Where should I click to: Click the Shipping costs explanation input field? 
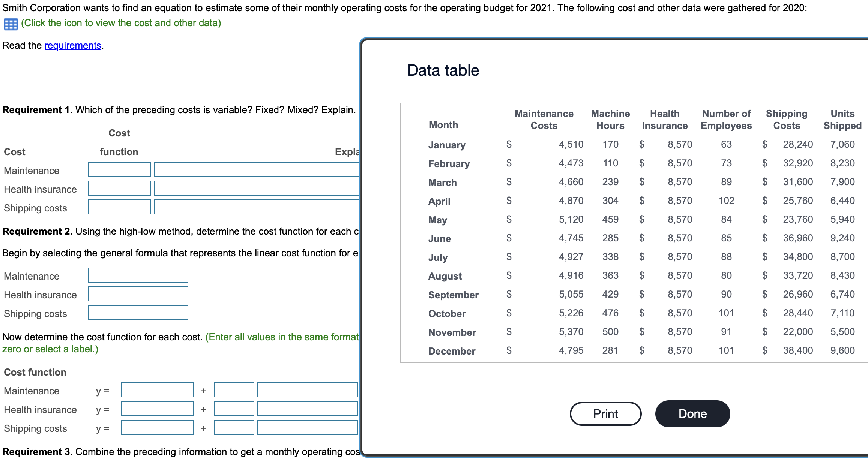[x=255, y=207]
